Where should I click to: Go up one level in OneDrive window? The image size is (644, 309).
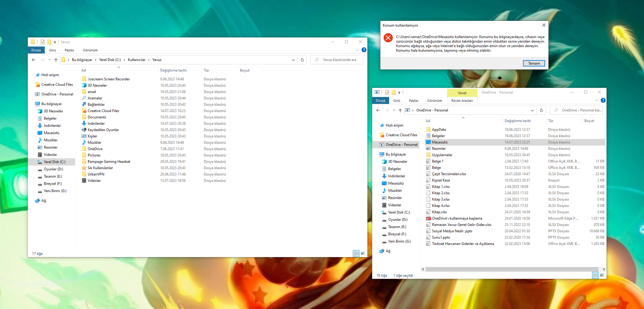coord(400,110)
